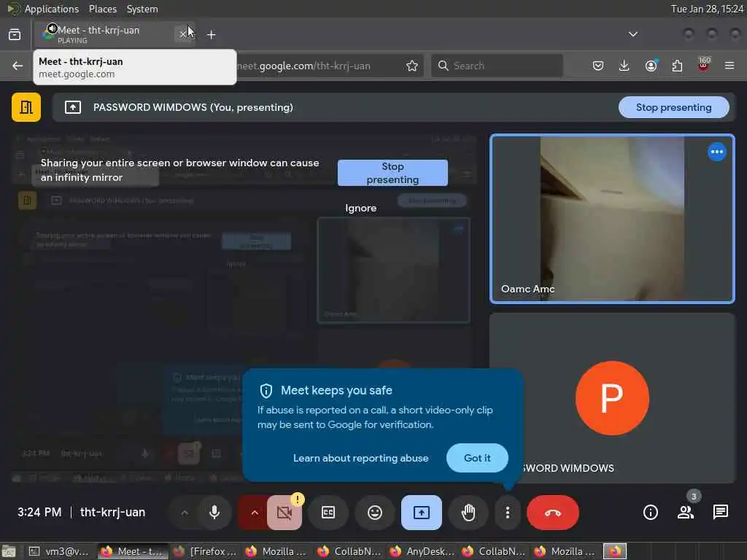
Task: Open Firefox downloads panel
Action: [624, 66]
